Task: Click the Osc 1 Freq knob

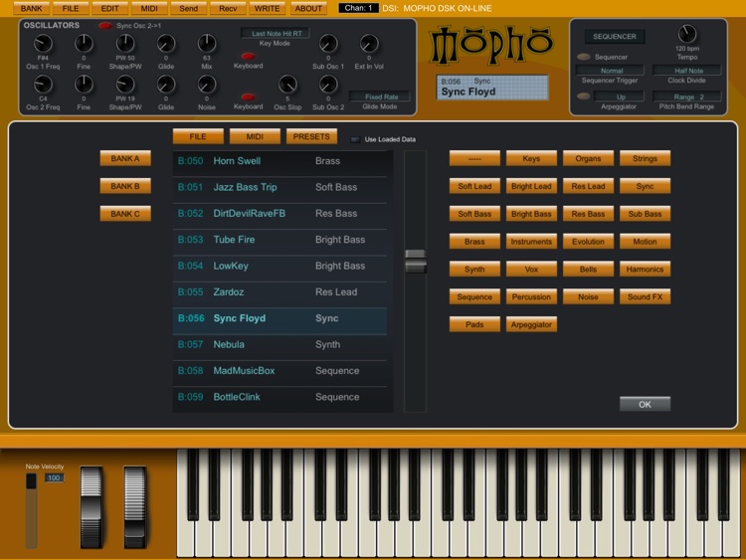Action: (x=43, y=44)
